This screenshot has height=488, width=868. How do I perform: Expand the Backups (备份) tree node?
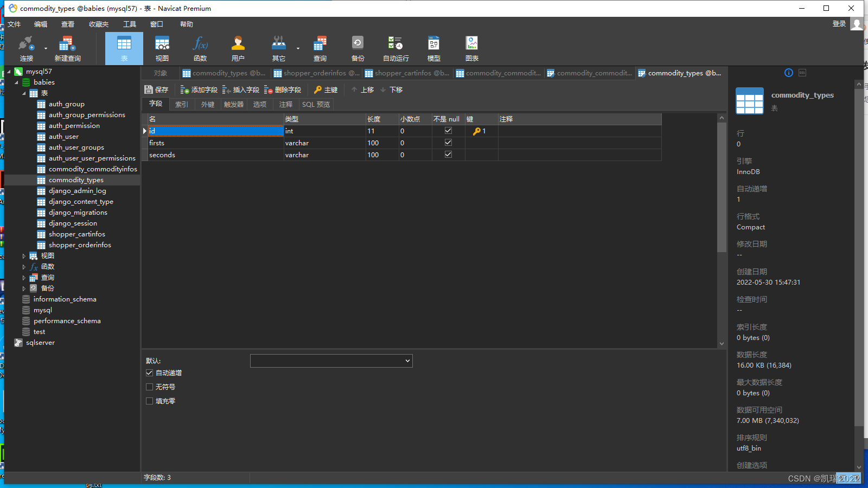[x=24, y=288]
